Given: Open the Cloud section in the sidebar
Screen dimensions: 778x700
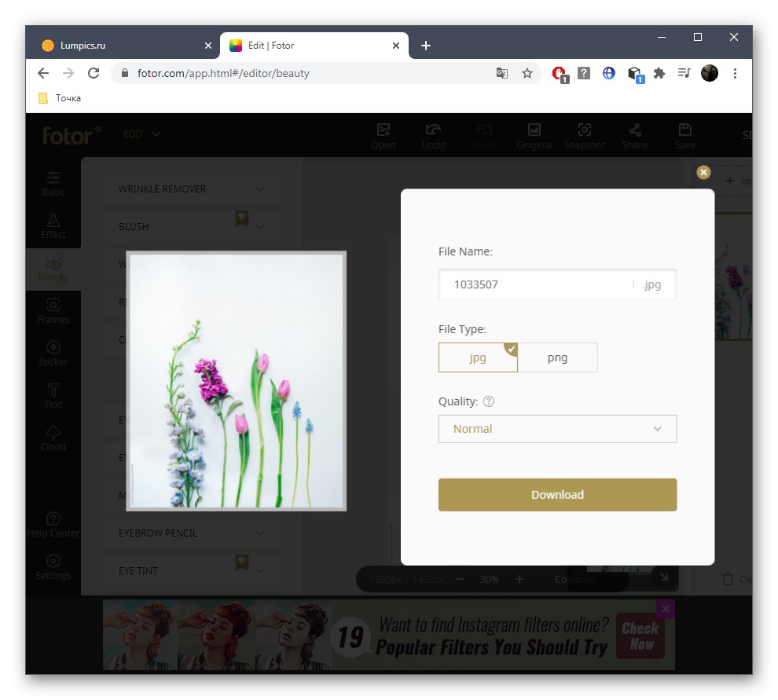Looking at the screenshot, I should [x=53, y=438].
